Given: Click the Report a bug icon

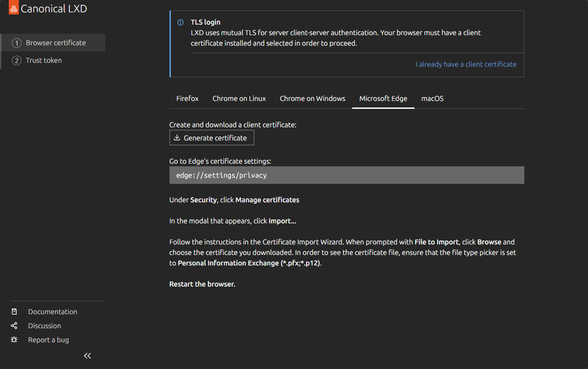Looking at the screenshot, I should (14, 340).
